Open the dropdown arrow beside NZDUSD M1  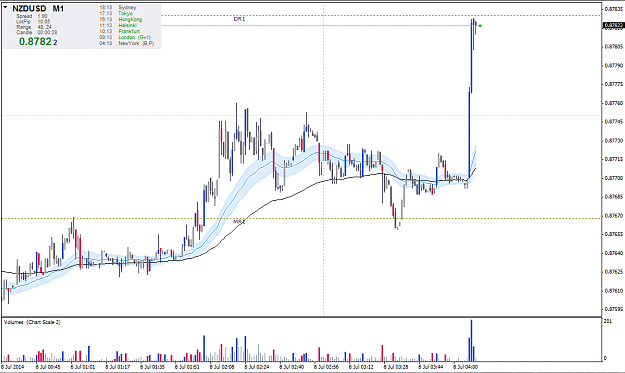pyautogui.click(x=5, y=7)
